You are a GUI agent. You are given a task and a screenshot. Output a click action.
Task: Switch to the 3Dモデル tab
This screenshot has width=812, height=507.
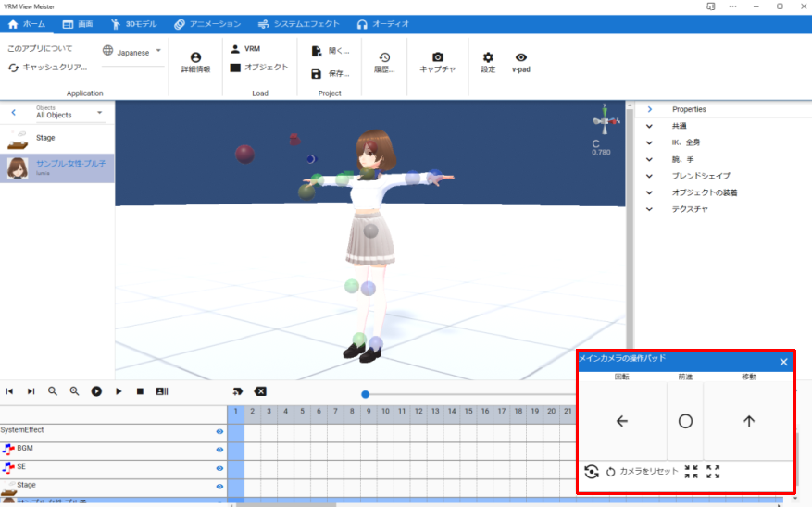click(x=133, y=24)
